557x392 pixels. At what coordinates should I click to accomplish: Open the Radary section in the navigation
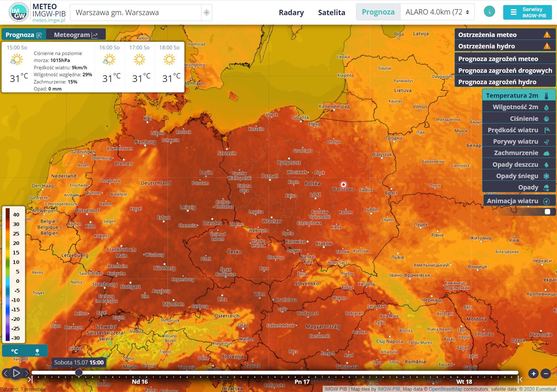(291, 12)
